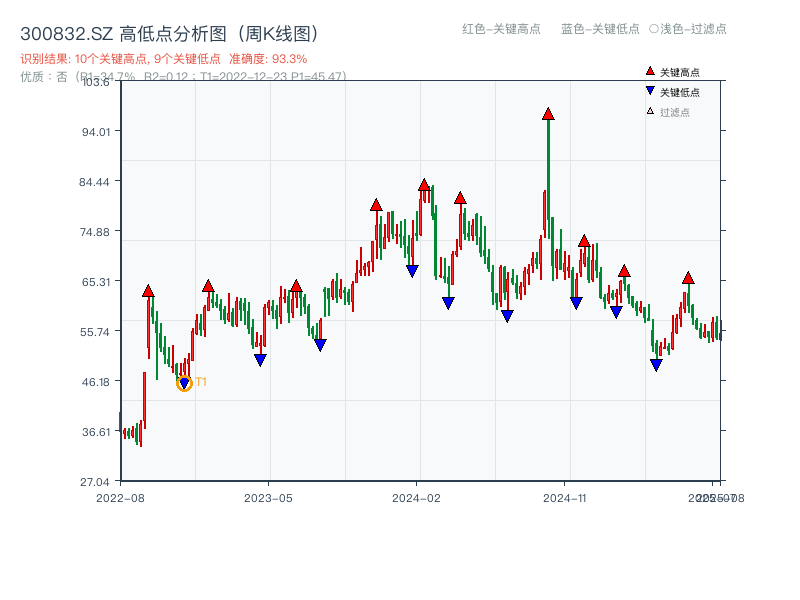800x600 pixels.
Task: Click the 过滤点 legend label
Action: (x=674, y=112)
